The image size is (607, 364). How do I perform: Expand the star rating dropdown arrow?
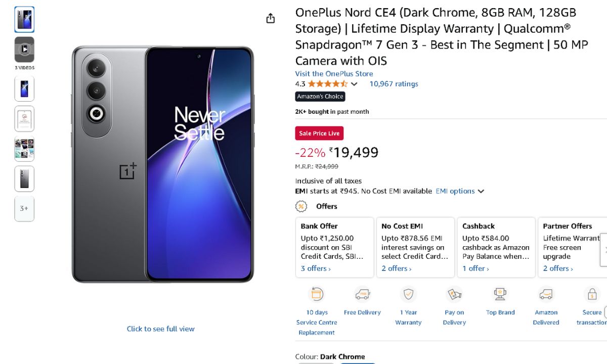point(354,84)
